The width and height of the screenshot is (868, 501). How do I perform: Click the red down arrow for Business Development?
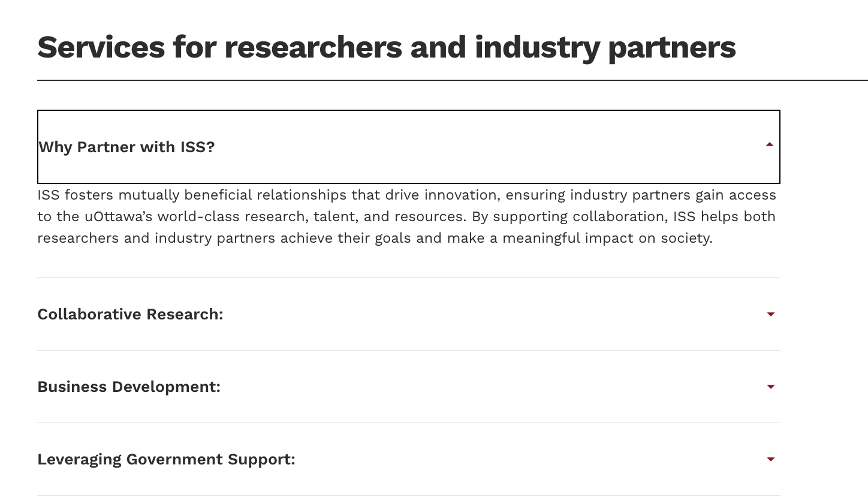pos(771,387)
